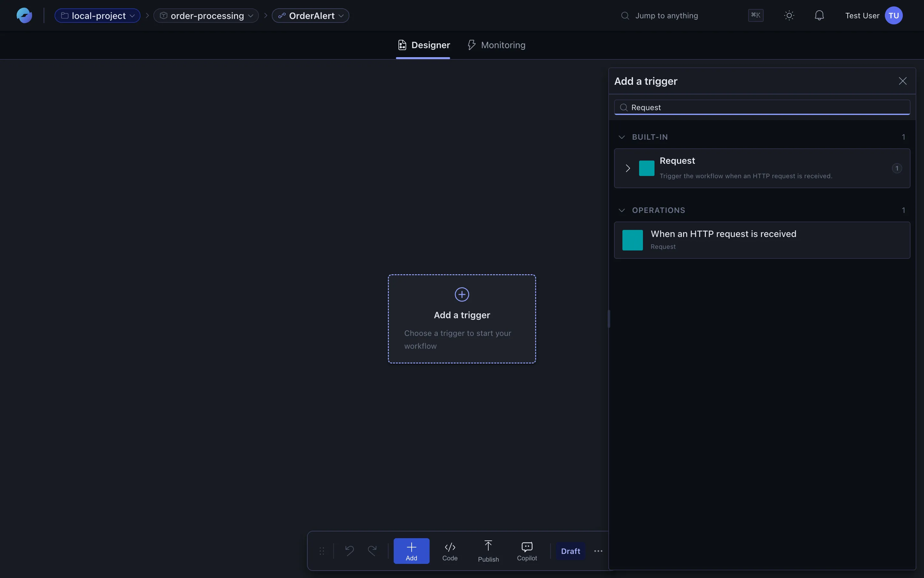Click the search magnifier in trigger panel
Viewport: 924px width, 578px height.
[x=623, y=108]
